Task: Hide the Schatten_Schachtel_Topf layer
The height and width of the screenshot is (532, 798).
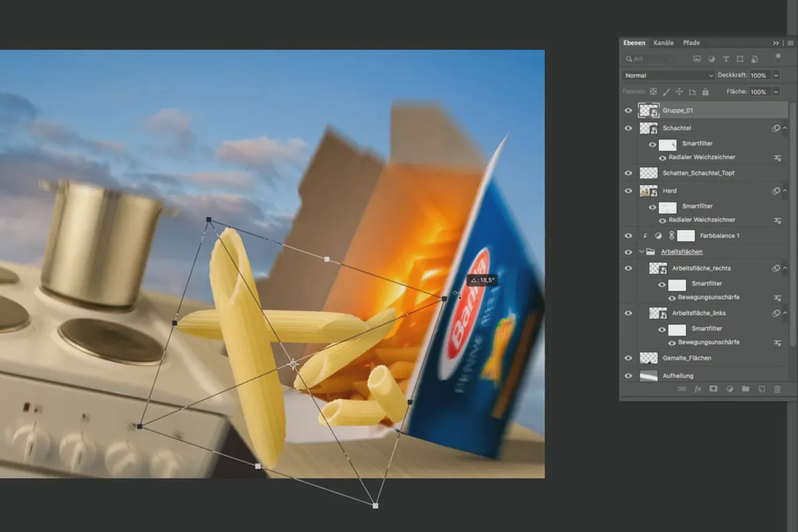Action: pyautogui.click(x=628, y=173)
